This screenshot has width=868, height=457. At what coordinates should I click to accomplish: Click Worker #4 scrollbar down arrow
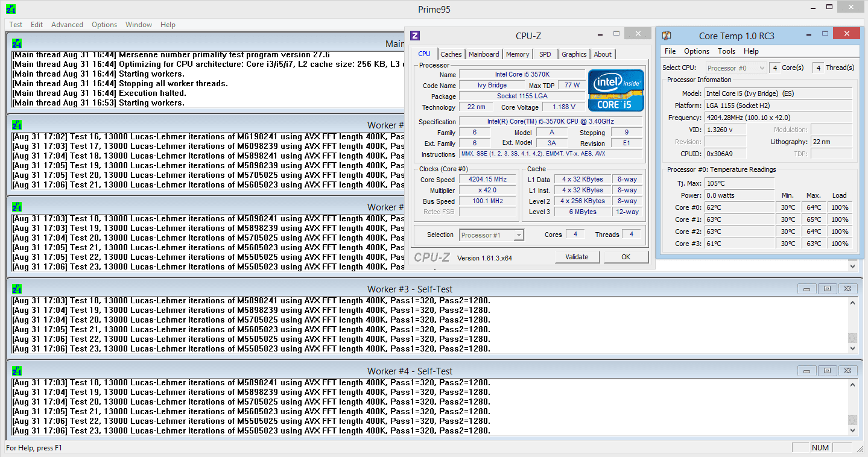(852, 430)
